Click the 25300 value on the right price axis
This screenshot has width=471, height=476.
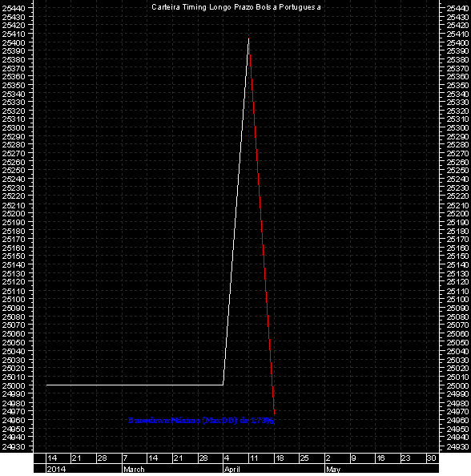coord(457,127)
